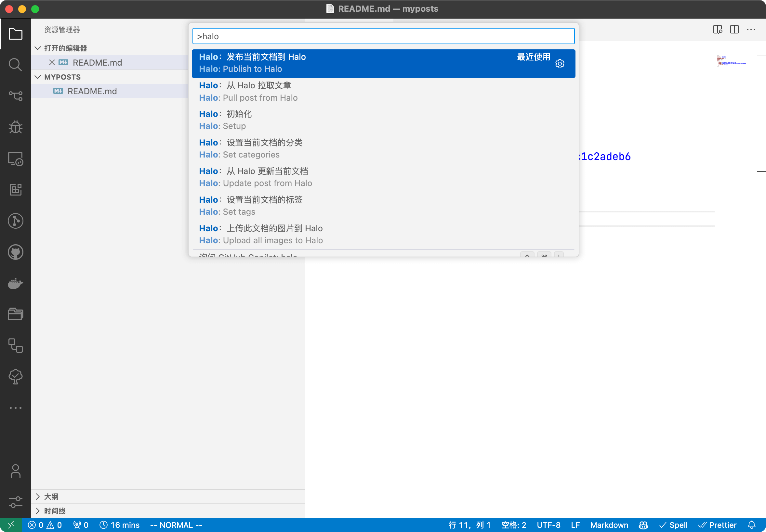Image resolution: width=766 pixels, height=532 pixels.
Task: Open the Extensions view icon
Action: point(15,190)
